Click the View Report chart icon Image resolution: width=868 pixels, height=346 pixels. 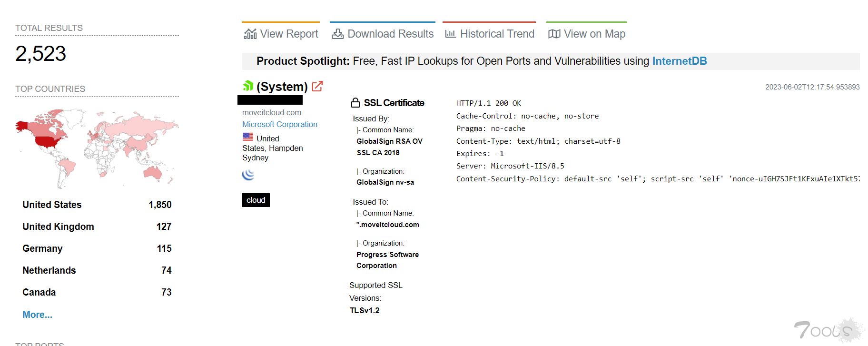250,34
